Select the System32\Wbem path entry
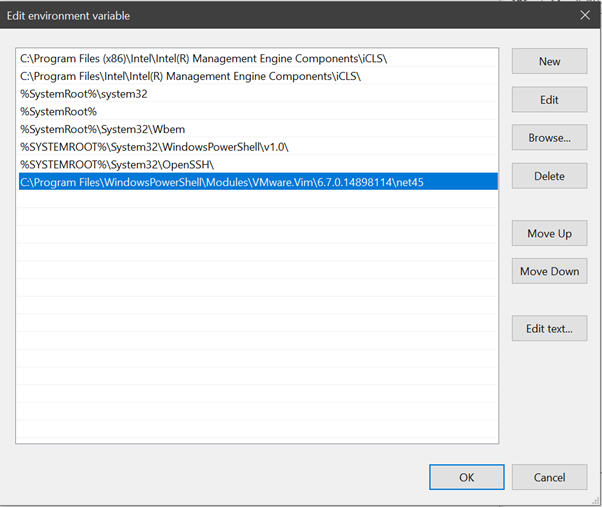The height and width of the screenshot is (507, 602). click(88, 129)
